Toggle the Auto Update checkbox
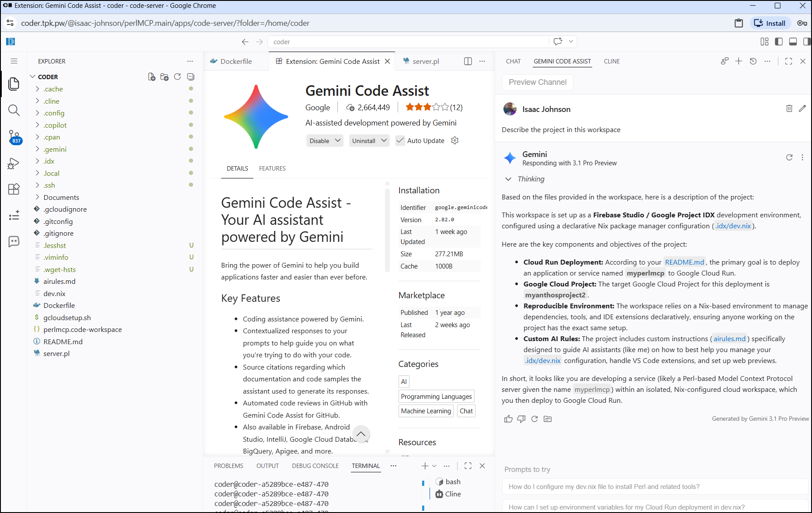 (x=400, y=140)
